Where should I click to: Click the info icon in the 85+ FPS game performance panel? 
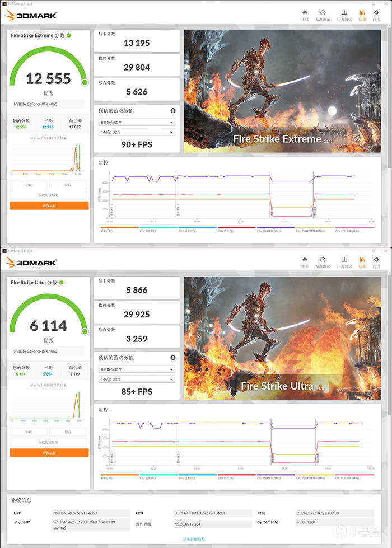(172, 358)
